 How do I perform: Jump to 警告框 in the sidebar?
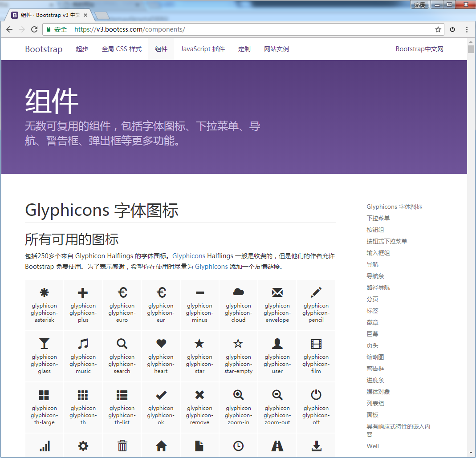[375, 369]
